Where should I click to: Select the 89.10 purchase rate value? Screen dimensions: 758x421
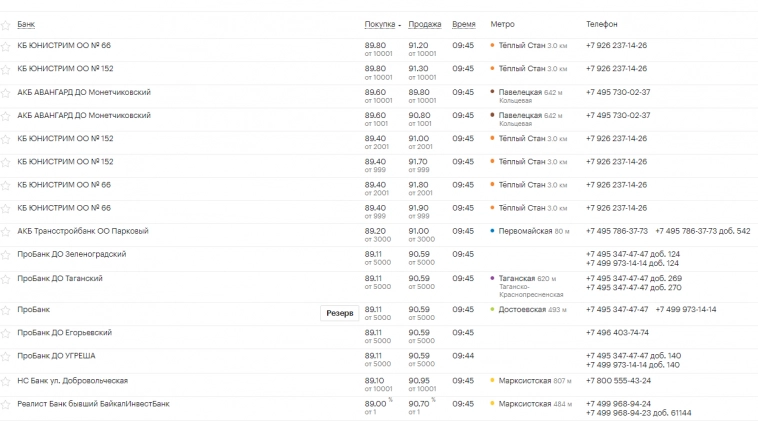pos(374,381)
